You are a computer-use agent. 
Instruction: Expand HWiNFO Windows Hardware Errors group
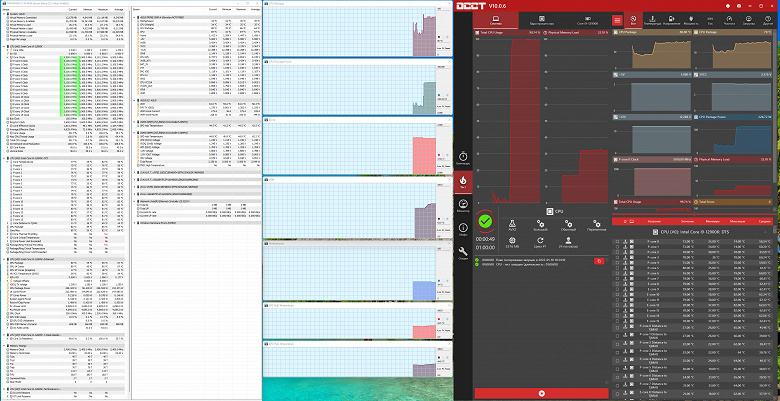[x=136, y=223]
